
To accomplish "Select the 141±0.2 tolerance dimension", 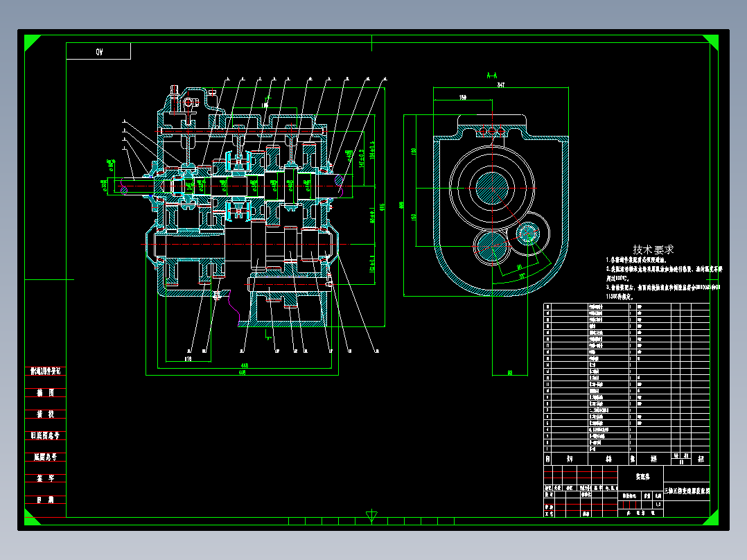I will (x=361, y=158).
